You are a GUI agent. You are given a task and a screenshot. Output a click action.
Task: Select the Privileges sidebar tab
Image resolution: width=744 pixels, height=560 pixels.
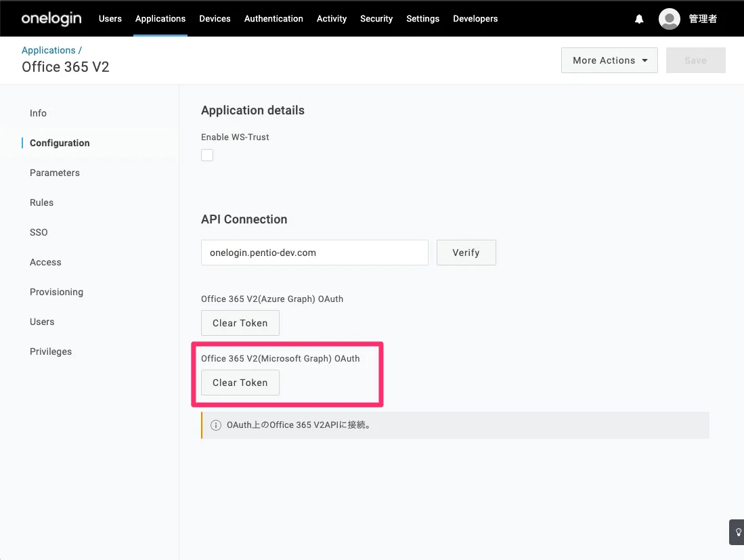(x=51, y=351)
